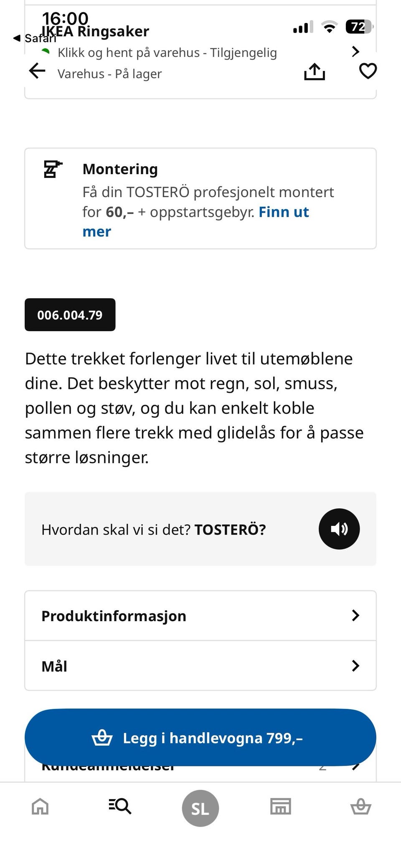This screenshot has height=868, width=401.
Task: Open the shopping basket tab icon
Action: (361, 806)
